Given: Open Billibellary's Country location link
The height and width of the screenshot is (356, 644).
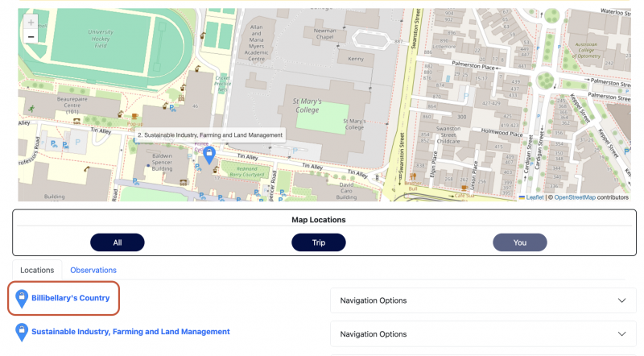Looking at the screenshot, I should pyautogui.click(x=71, y=298).
